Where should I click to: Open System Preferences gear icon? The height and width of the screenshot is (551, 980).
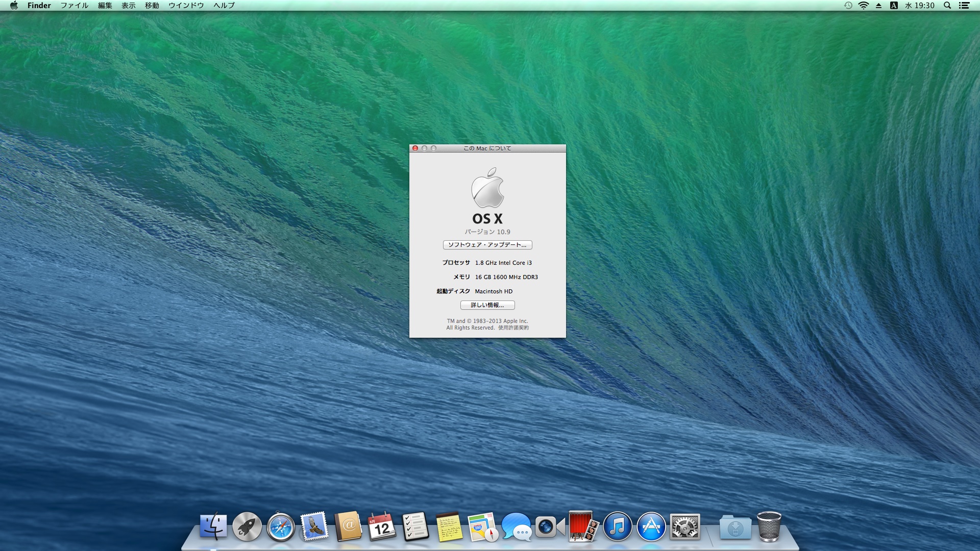pos(685,527)
